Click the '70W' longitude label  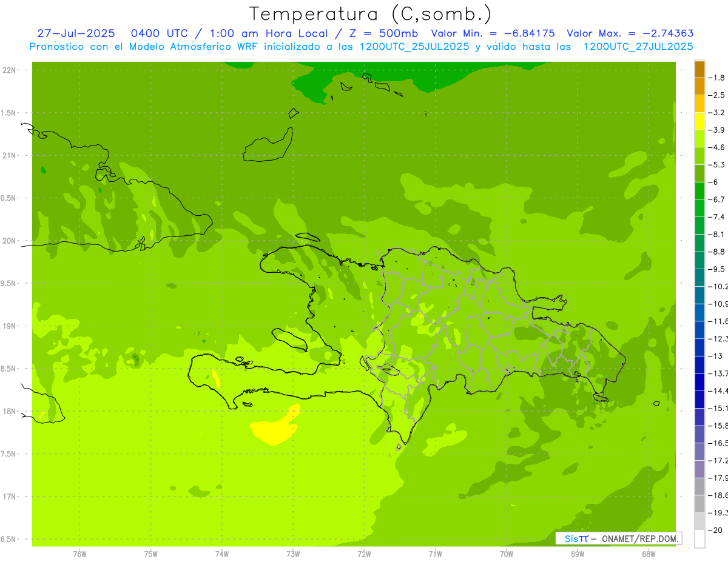click(x=507, y=554)
